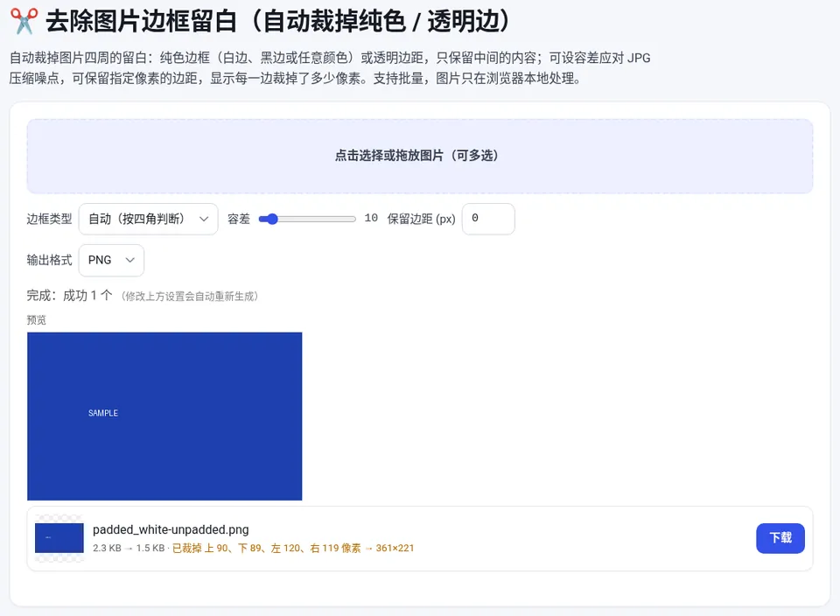Click the 输出格式 label

point(49,261)
